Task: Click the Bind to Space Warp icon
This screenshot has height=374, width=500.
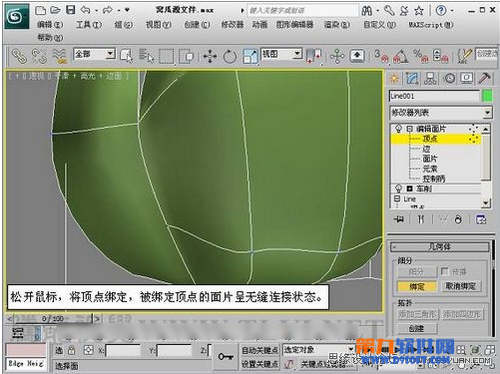Action: 60,56
